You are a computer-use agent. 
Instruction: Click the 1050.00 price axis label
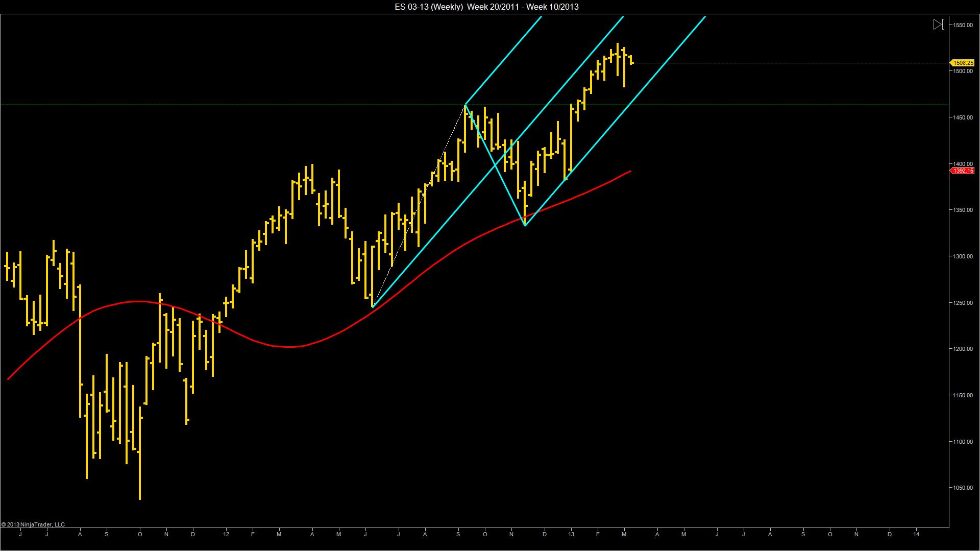click(963, 488)
